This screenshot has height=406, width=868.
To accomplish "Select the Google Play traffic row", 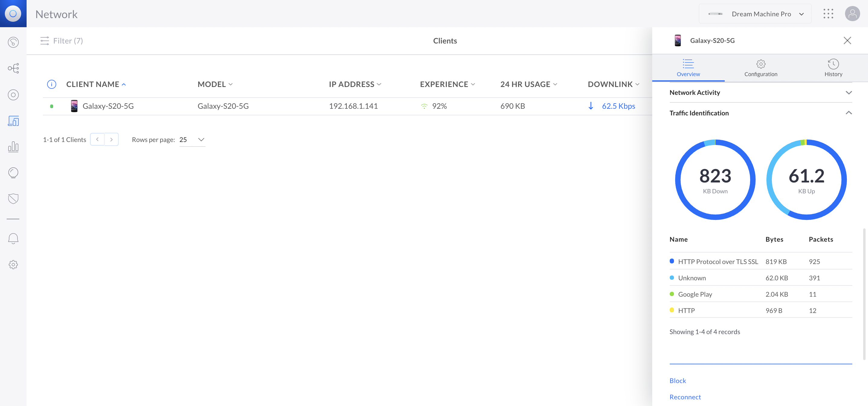I will [760, 294].
